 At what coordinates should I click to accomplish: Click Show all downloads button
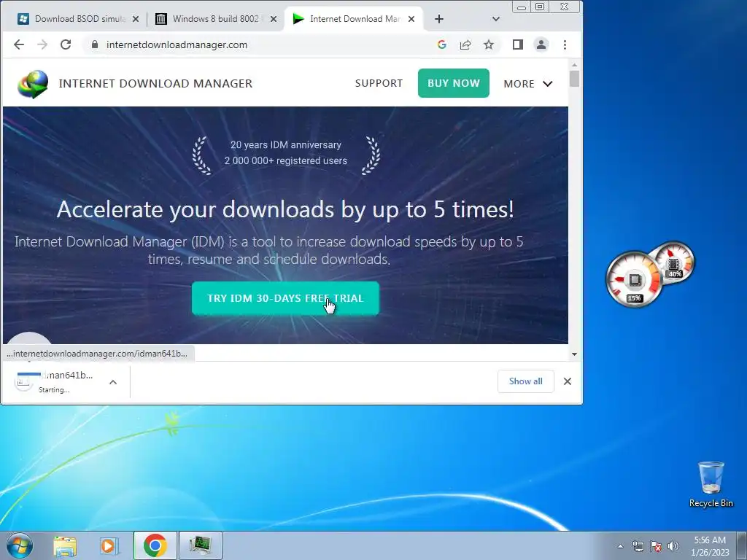[525, 381]
